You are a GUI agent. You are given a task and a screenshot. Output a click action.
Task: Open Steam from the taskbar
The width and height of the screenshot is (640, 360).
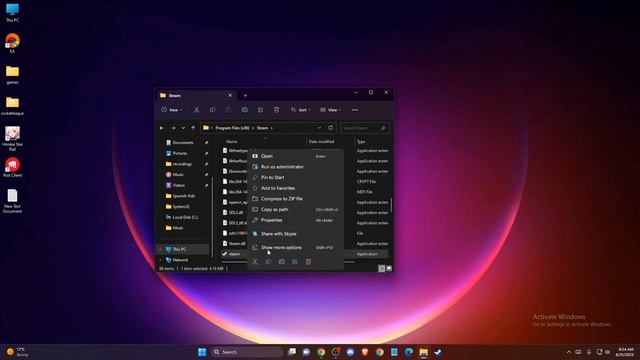pyautogui.click(x=438, y=352)
